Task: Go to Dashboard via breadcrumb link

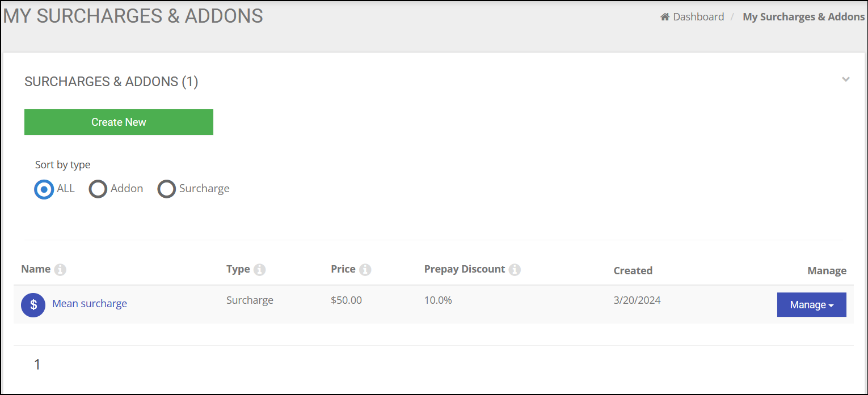Action: [698, 17]
